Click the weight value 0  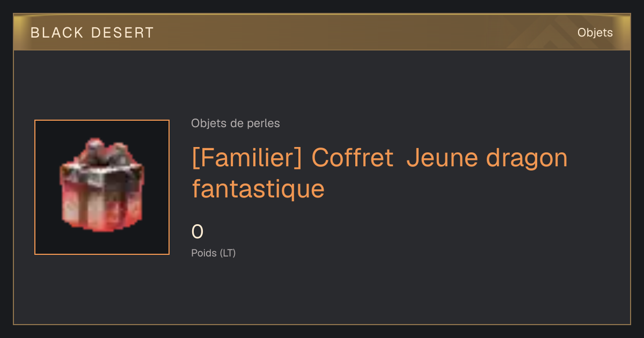click(197, 232)
